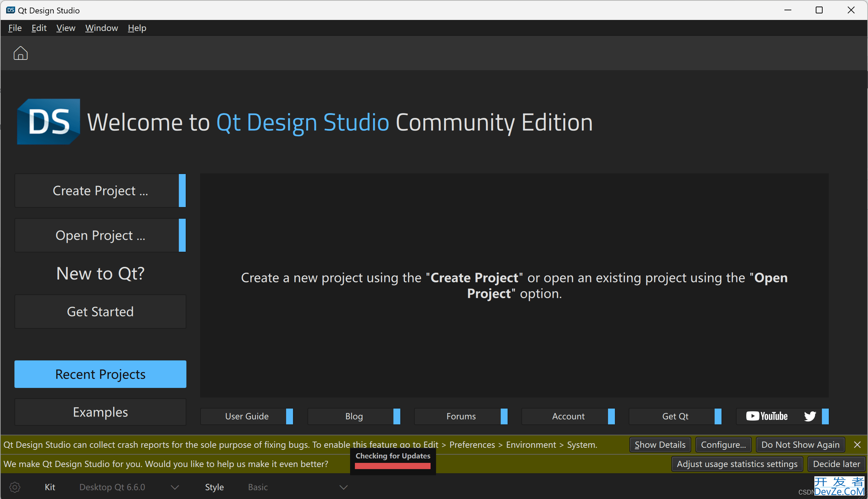Dismiss crash report notification with X
The image size is (868, 499).
click(857, 445)
